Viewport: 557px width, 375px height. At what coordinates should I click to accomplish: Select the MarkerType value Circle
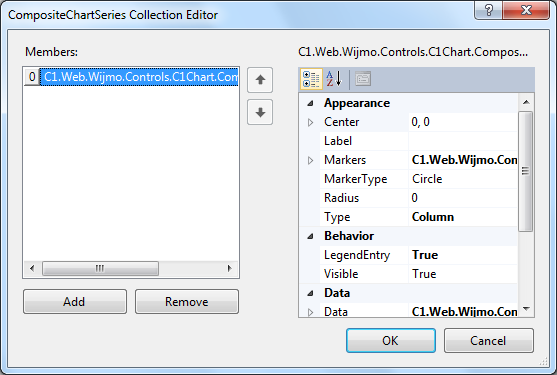tap(463, 179)
